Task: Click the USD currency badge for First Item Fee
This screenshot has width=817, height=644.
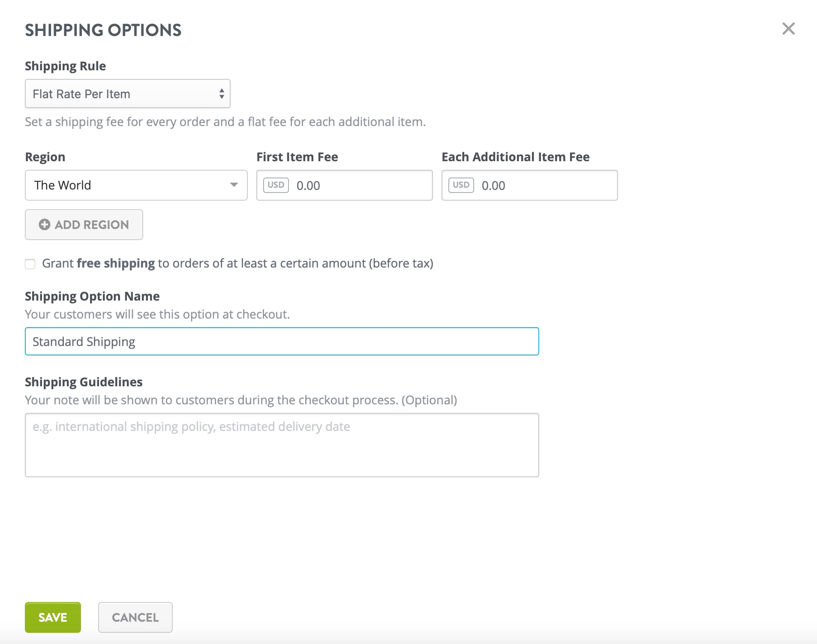Action: [276, 185]
